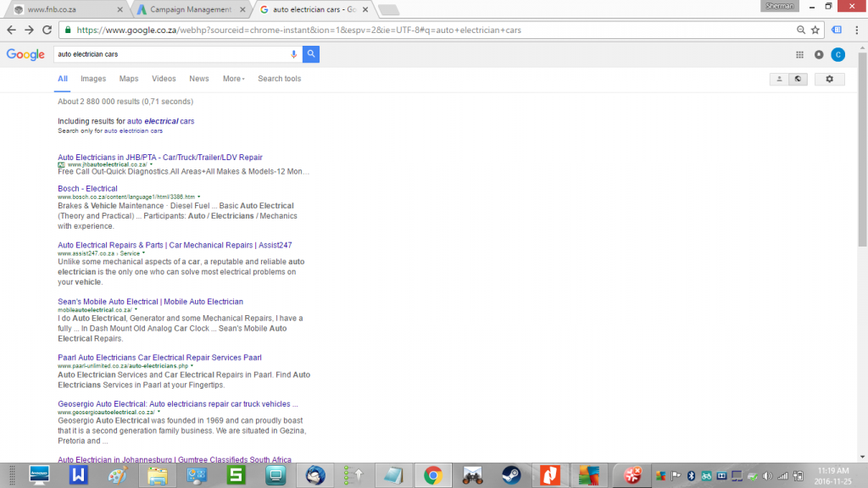Click the browser forward arrow
Image resolution: width=868 pixels, height=488 pixels.
(29, 30)
